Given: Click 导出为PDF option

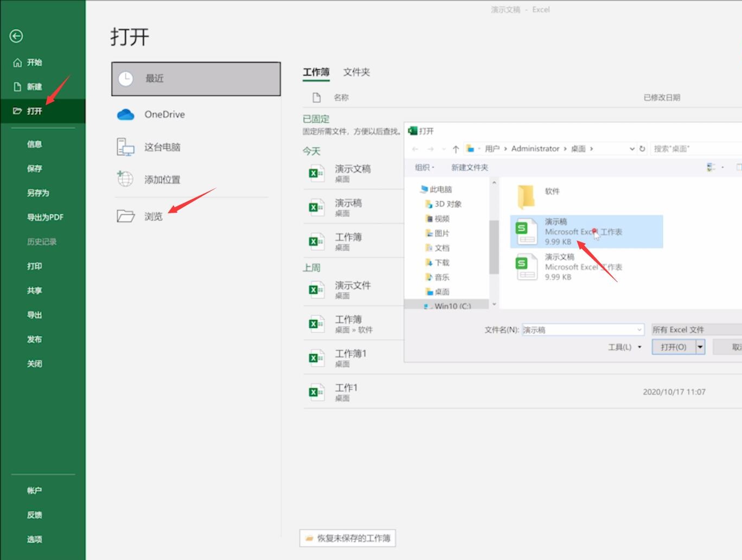Looking at the screenshot, I should [45, 217].
